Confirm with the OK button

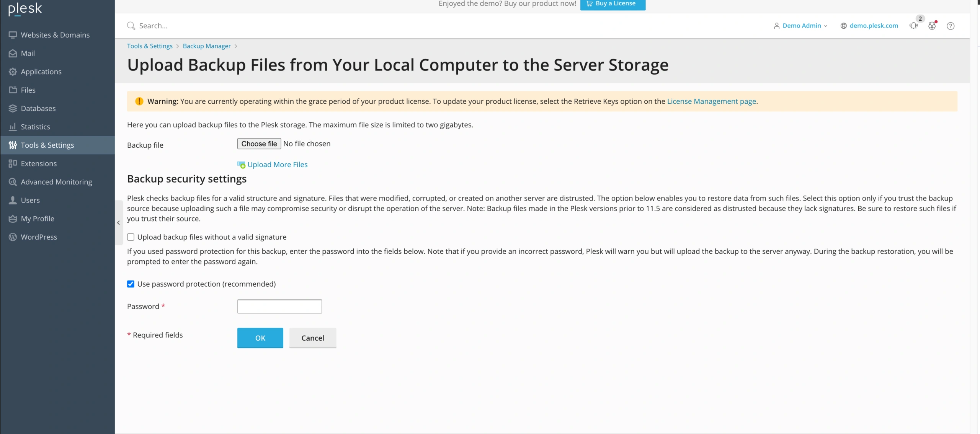tap(260, 338)
